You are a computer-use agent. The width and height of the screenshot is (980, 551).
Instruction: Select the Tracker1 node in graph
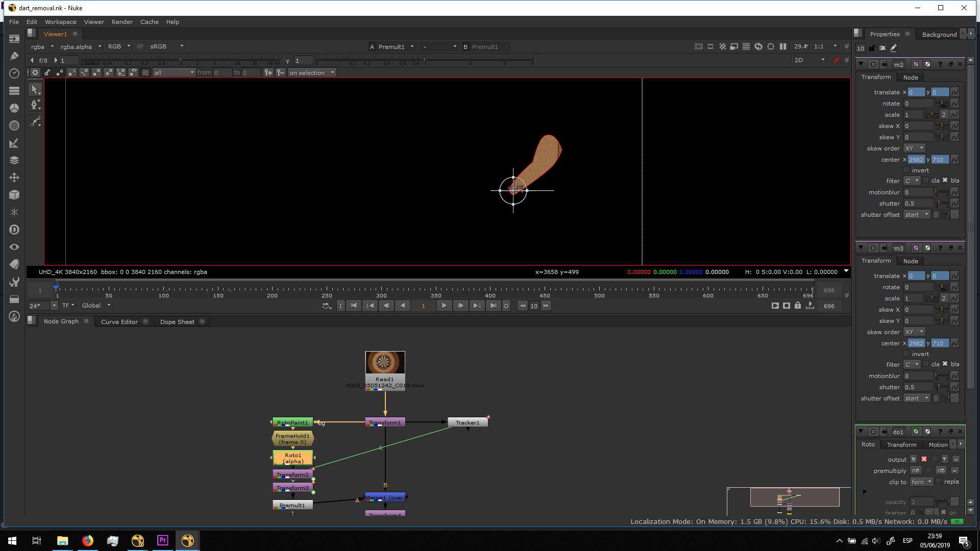(x=468, y=422)
